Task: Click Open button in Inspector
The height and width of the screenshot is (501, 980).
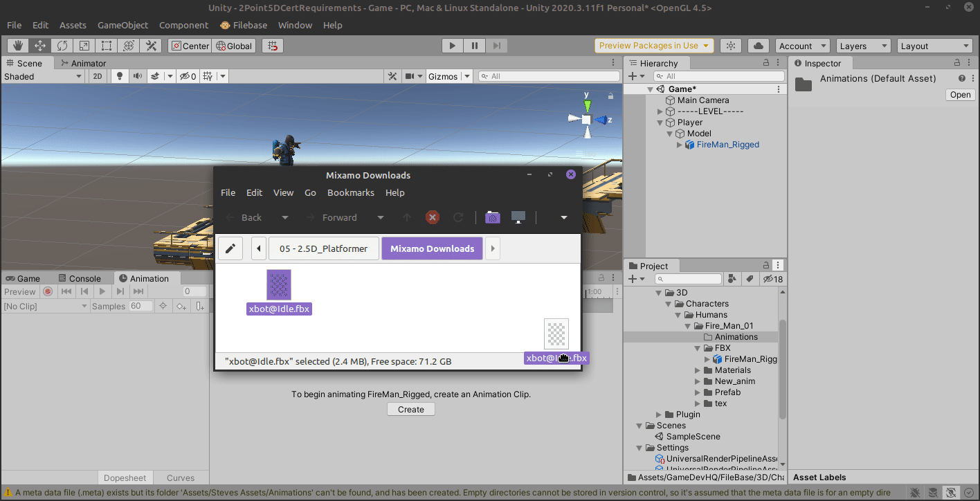Action: (x=960, y=95)
